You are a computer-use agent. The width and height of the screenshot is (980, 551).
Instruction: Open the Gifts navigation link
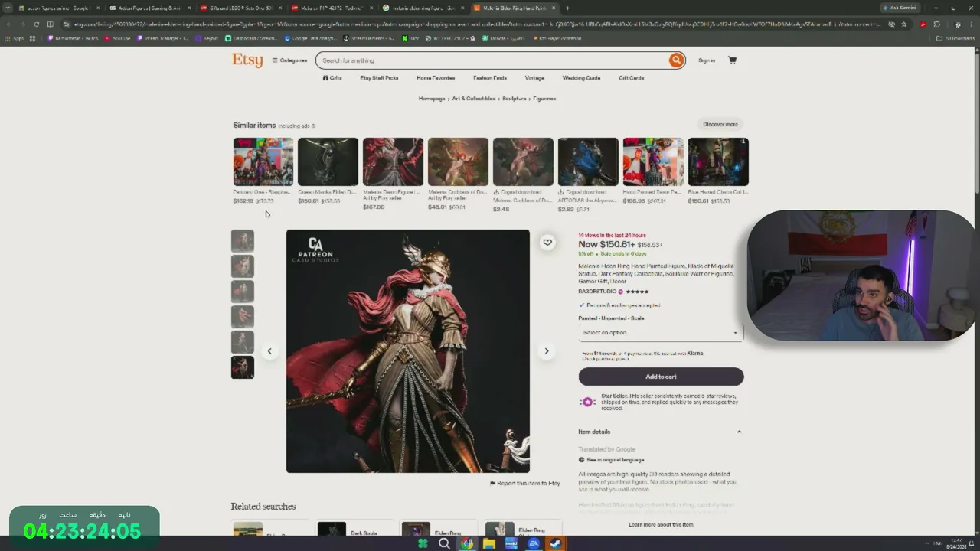point(332,78)
